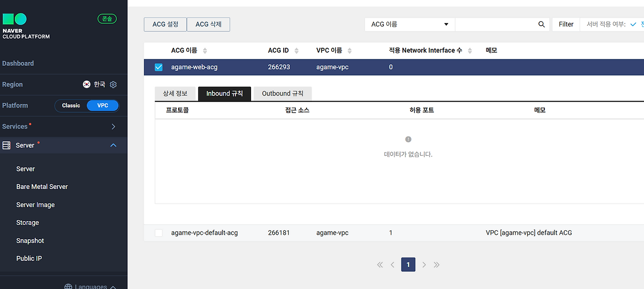Image resolution: width=644 pixels, height=289 pixels.
Task: Click ACG ID 266293
Action: point(279,67)
